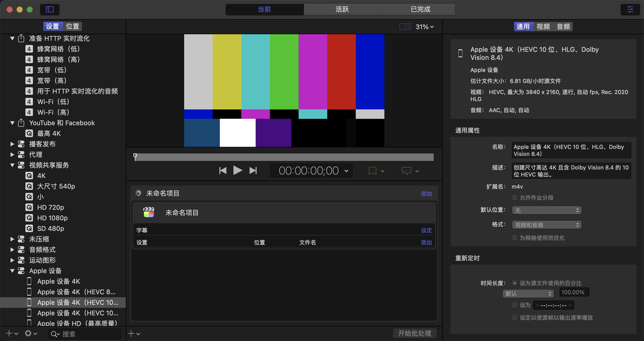Viewport: 644px width, 341px height.
Task: Switch to the 活跃 tab
Action: click(x=343, y=9)
